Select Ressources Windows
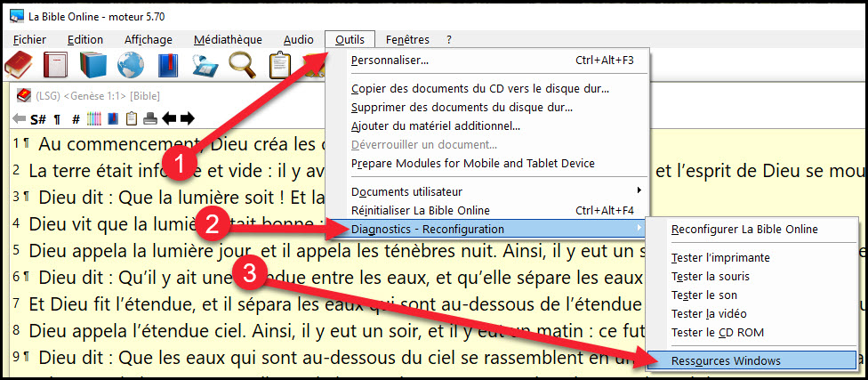Screen dimensions: 868x380 click(x=751, y=360)
